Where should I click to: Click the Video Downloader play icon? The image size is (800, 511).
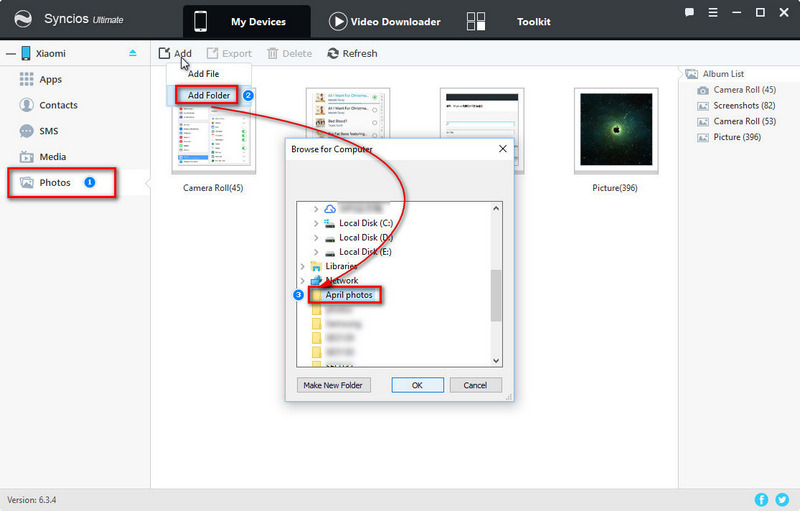click(338, 21)
